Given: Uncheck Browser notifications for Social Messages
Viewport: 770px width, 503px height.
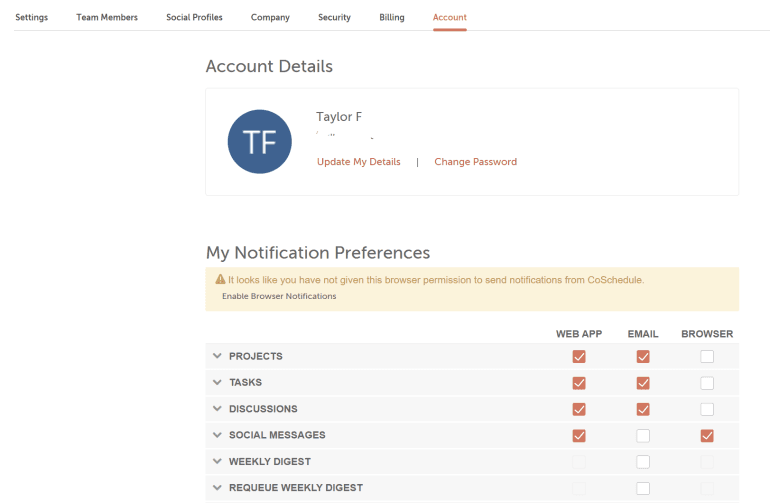Looking at the screenshot, I should [707, 435].
